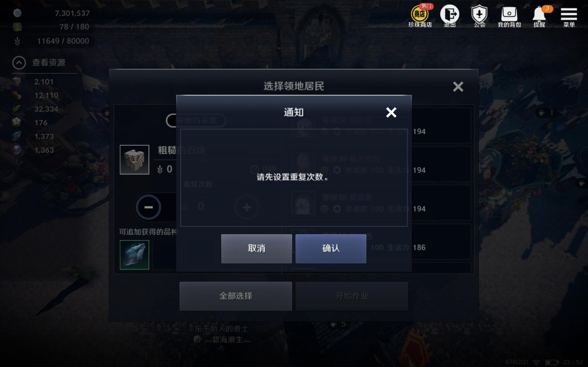Cancel the notification with 取消
Image resolution: width=588 pixels, height=367 pixels.
coord(256,249)
